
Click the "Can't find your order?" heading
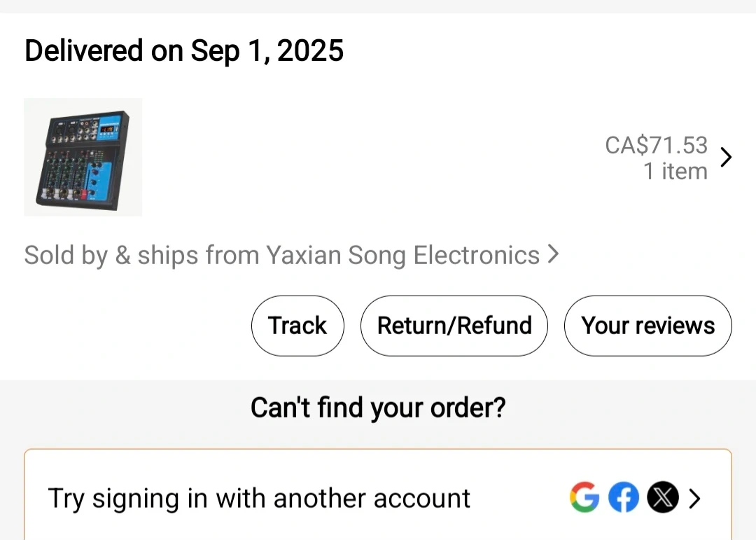[x=378, y=407]
